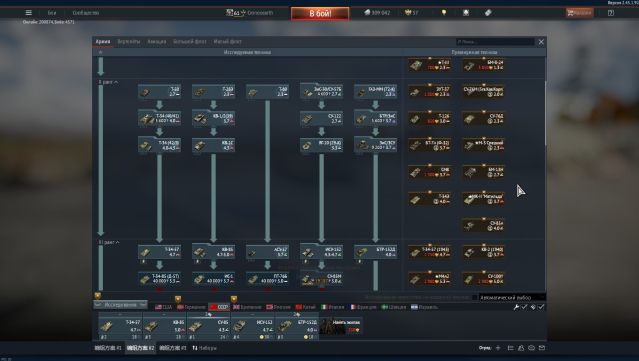This screenshot has width=639, height=361.
Task: Open the Магазин shop button
Action: pyautogui.click(x=579, y=13)
